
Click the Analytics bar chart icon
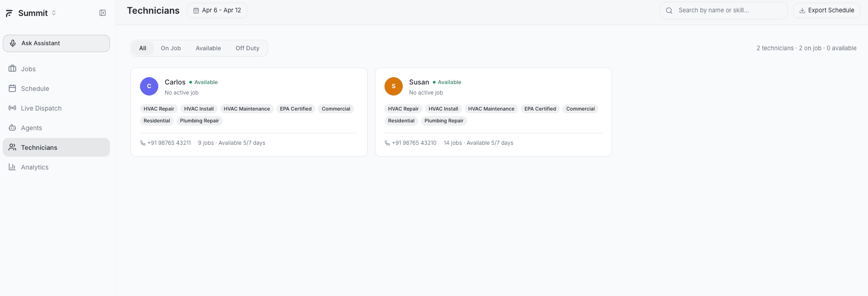click(x=12, y=167)
